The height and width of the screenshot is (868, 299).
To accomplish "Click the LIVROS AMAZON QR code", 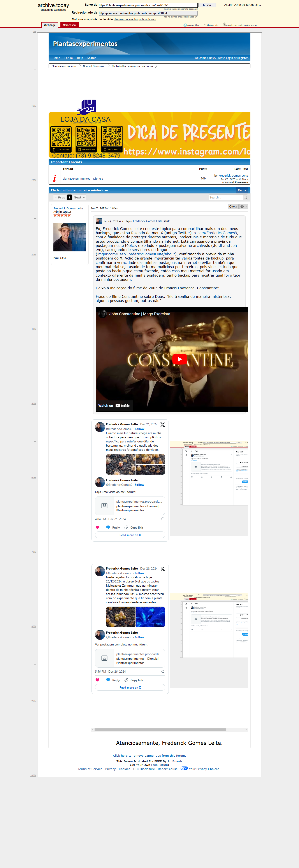I will (112, 139).
